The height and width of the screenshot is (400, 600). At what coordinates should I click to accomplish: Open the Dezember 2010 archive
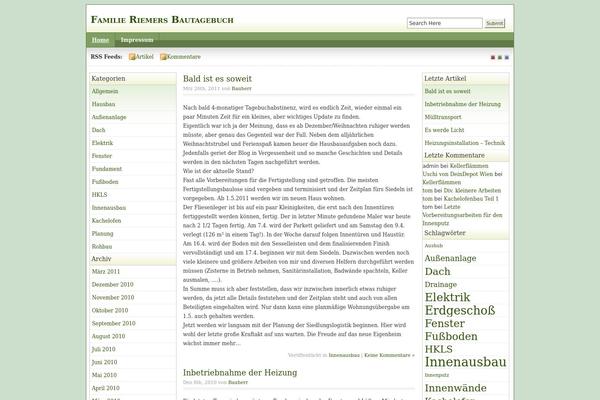113,285
